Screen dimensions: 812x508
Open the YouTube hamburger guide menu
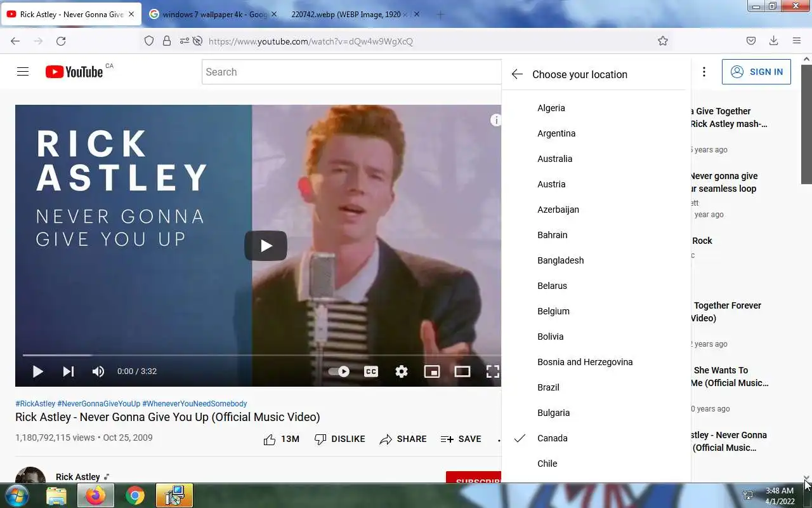23,72
